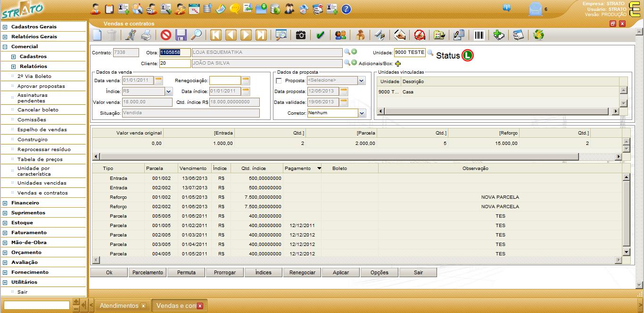The height and width of the screenshot is (313, 644).
Task: Click the blue help question mark icon
Action: [x=346, y=8]
